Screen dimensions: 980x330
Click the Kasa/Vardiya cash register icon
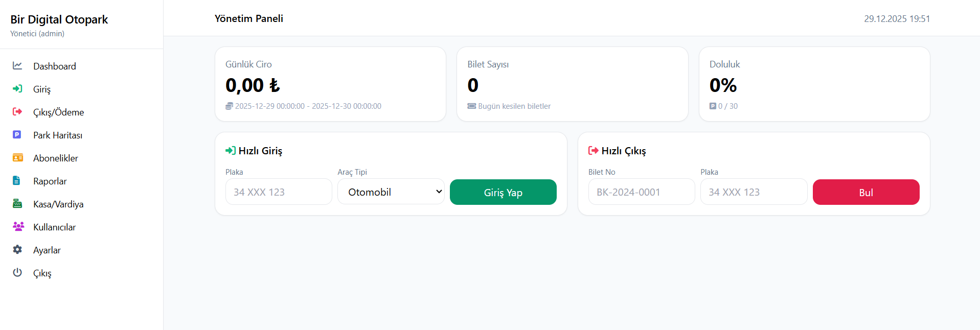(18, 204)
